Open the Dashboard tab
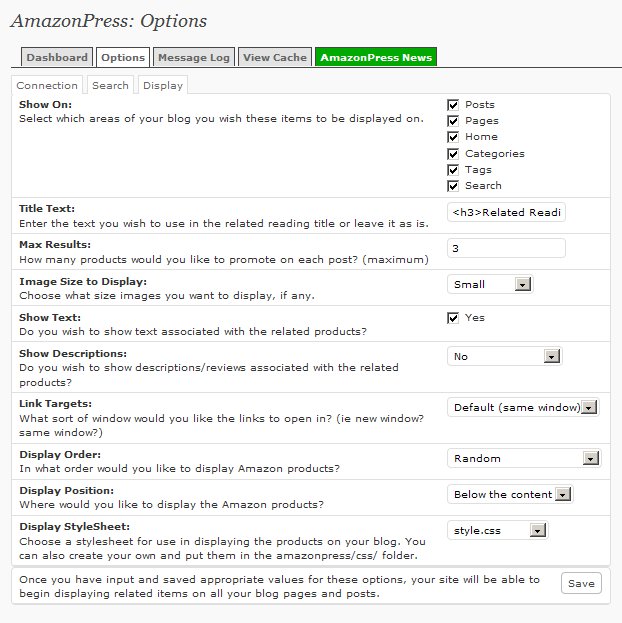The image size is (622, 623). tap(57, 57)
